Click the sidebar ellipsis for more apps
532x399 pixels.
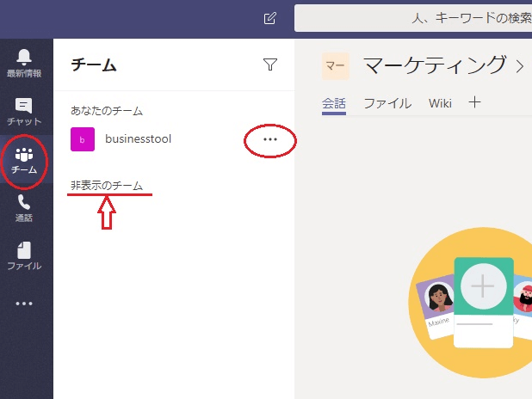[24, 304]
